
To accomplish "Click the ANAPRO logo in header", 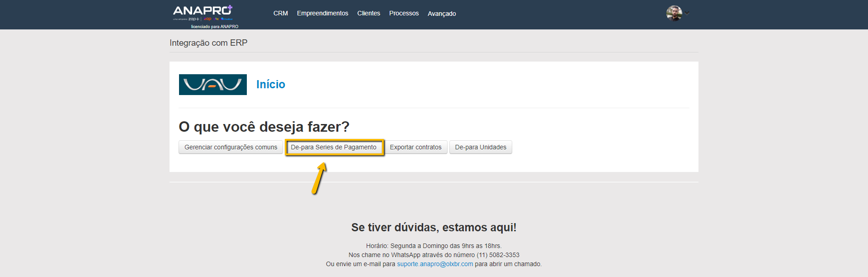I will 202,10.
